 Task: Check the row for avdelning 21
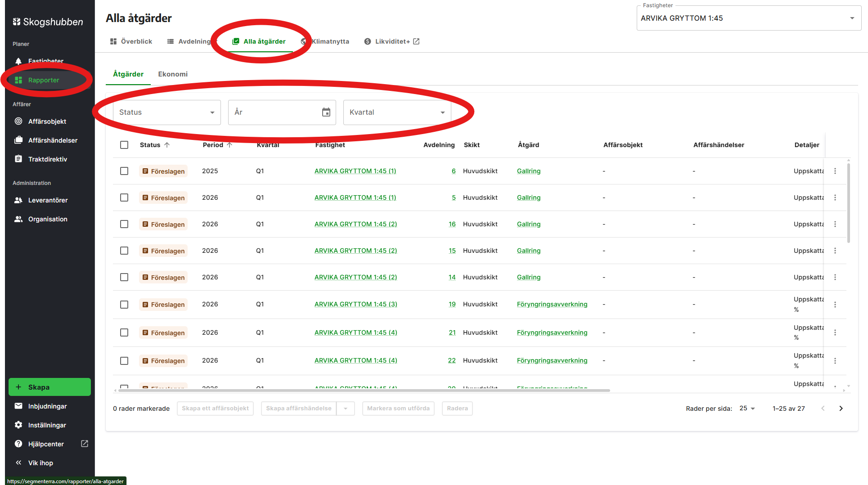124,332
